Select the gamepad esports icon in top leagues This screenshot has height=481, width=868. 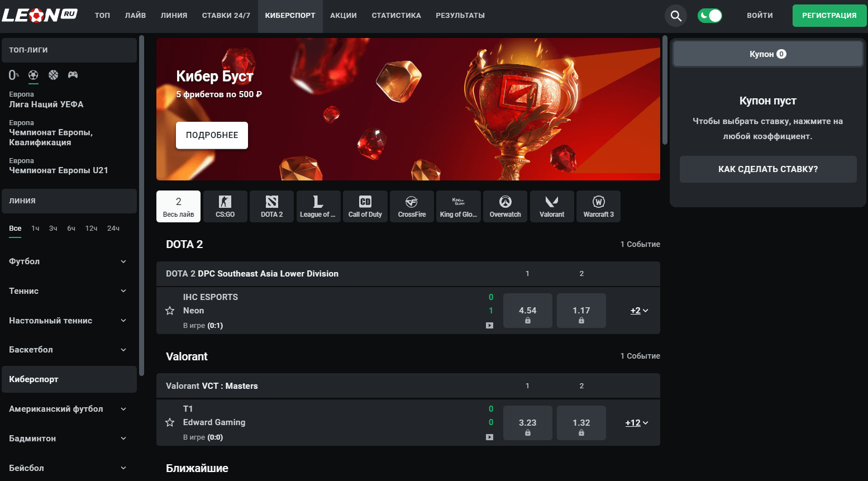[x=73, y=75]
